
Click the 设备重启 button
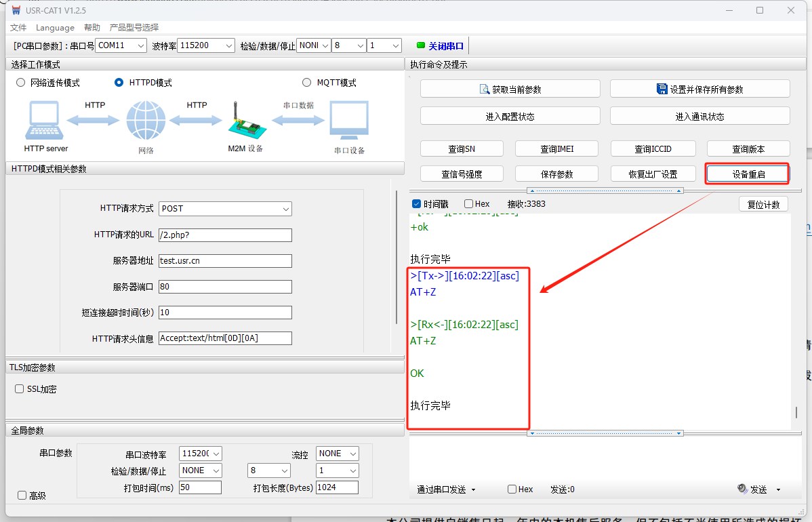748,174
